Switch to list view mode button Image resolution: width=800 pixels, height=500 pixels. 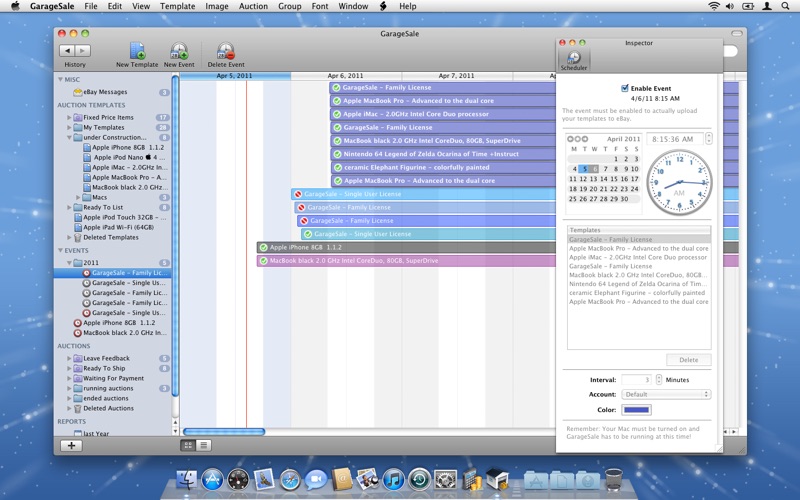click(204, 445)
